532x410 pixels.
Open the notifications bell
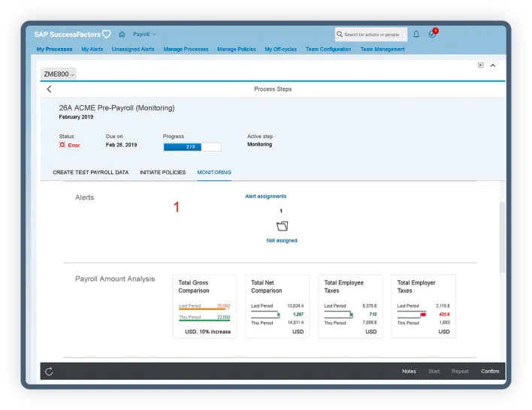tap(416, 35)
